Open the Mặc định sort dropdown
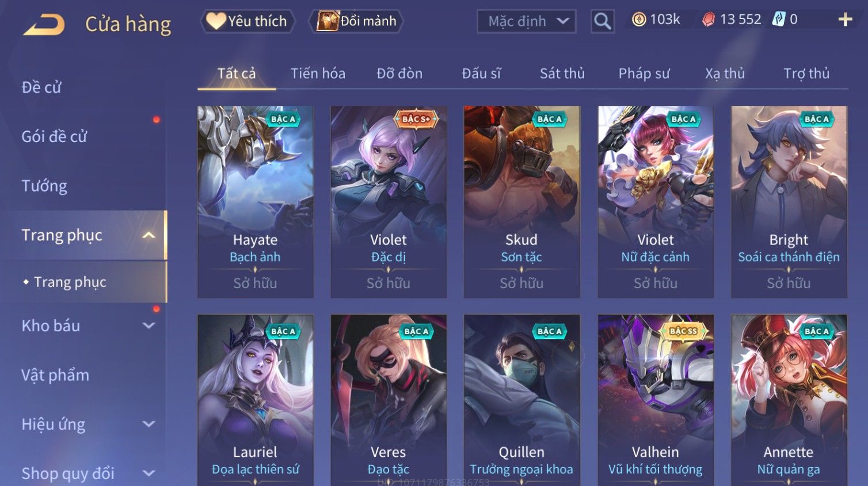Viewport: 868px width, 486px height. [527, 21]
